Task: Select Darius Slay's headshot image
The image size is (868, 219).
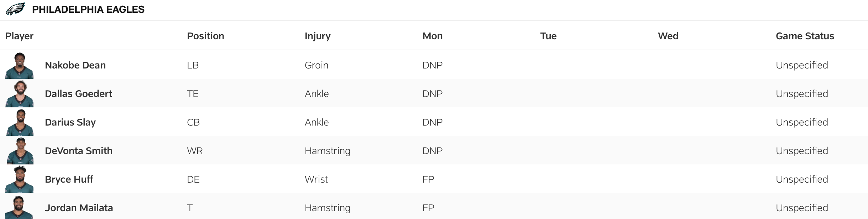Action: (20, 123)
